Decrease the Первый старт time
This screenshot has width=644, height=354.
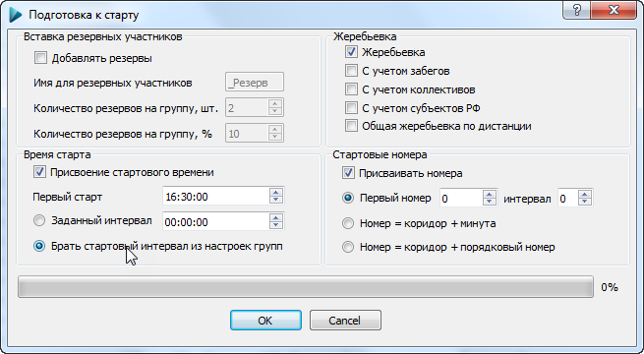pos(276,201)
